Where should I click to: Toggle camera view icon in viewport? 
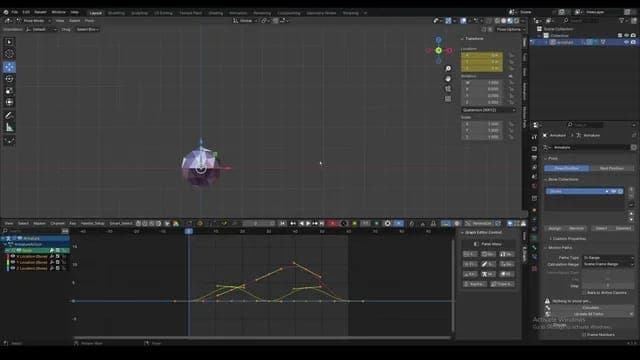tap(448, 89)
